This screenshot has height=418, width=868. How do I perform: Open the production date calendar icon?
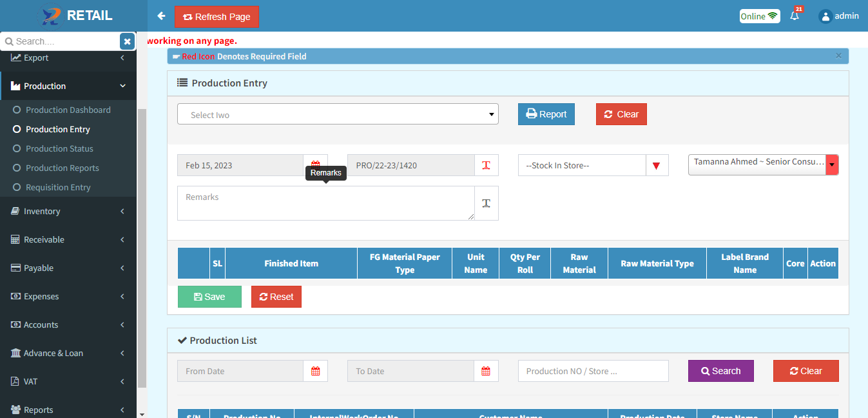316,165
